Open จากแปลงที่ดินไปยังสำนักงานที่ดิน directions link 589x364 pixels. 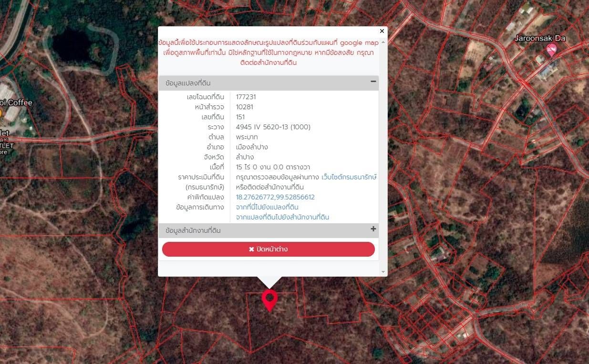pyautogui.click(x=282, y=217)
